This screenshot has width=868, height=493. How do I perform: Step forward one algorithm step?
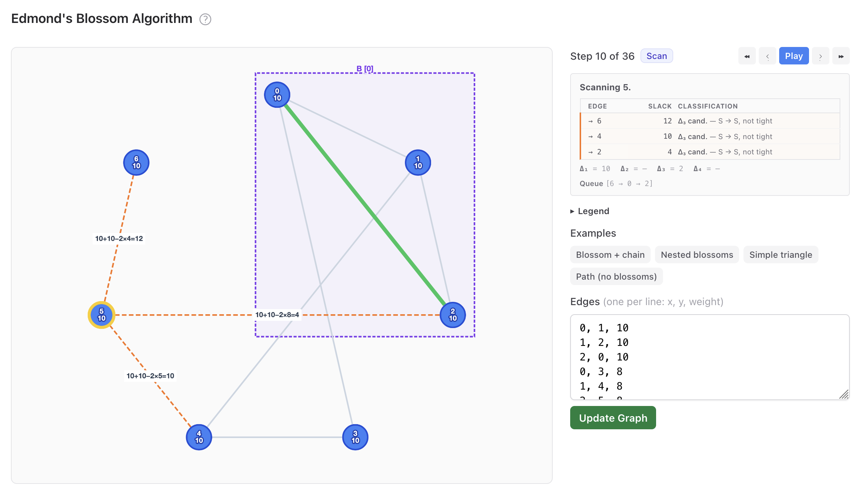tap(821, 56)
